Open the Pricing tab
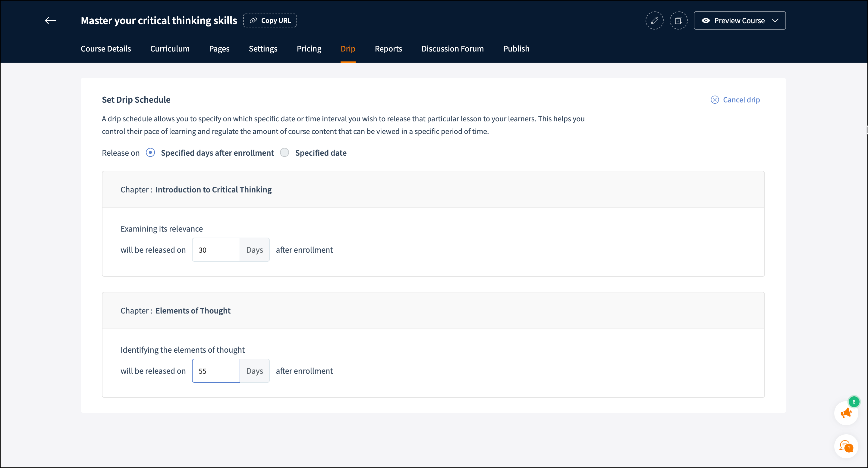 tap(309, 49)
